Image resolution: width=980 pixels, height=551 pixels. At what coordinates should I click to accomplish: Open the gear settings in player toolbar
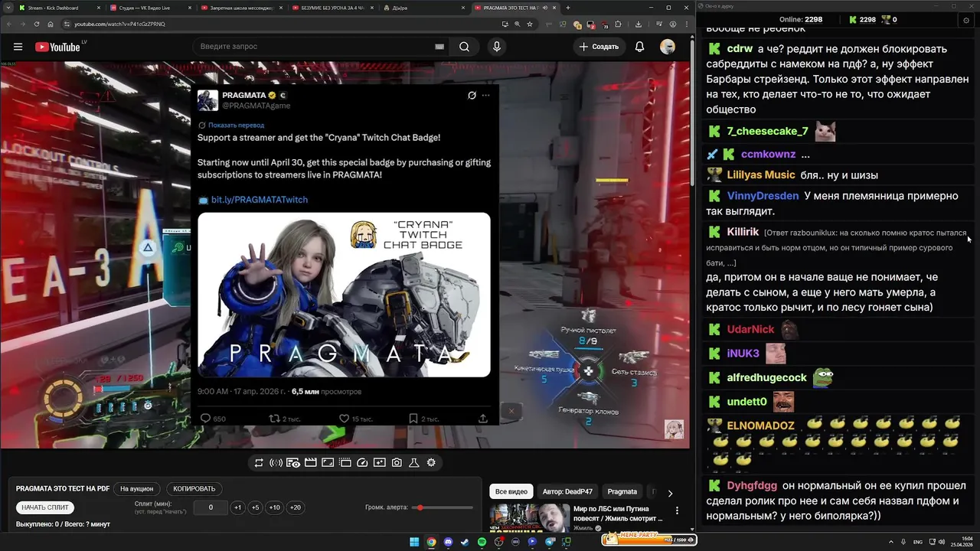pyautogui.click(x=431, y=462)
